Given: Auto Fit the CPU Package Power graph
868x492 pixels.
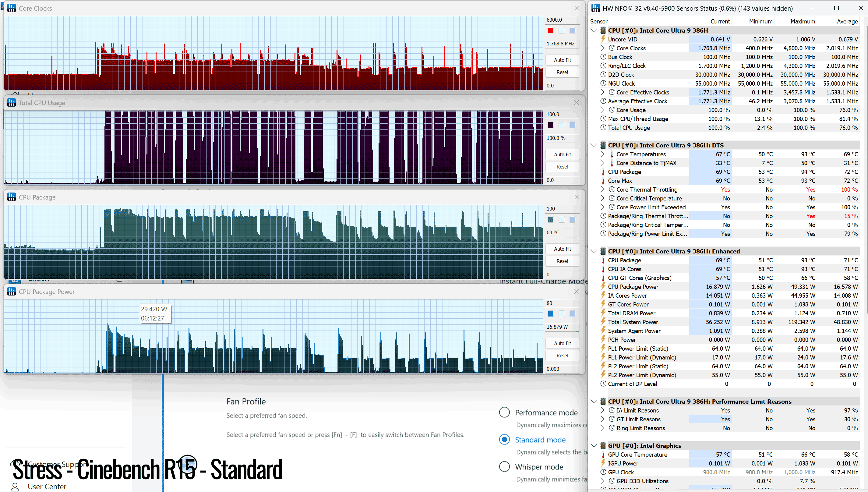Looking at the screenshot, I should point(562,343).
